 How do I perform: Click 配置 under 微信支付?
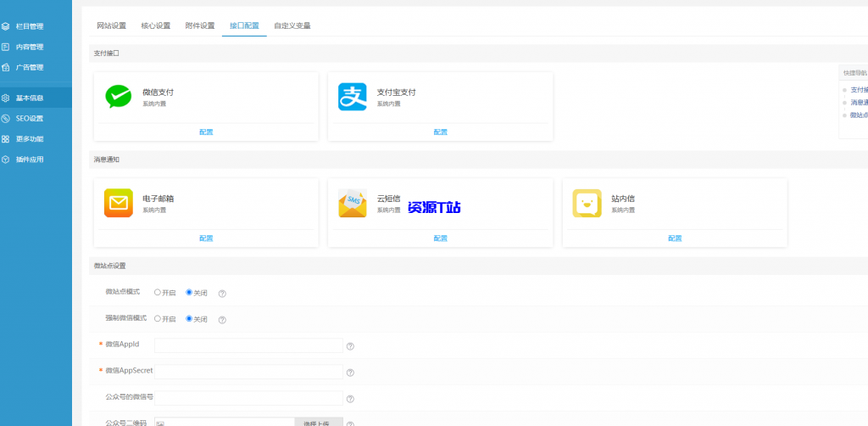point(206,132)
